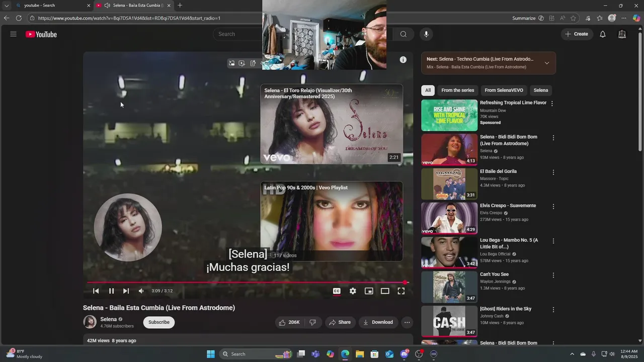644x362 pixels.
Task: Click the video progress bar
Action: (248, 283)
